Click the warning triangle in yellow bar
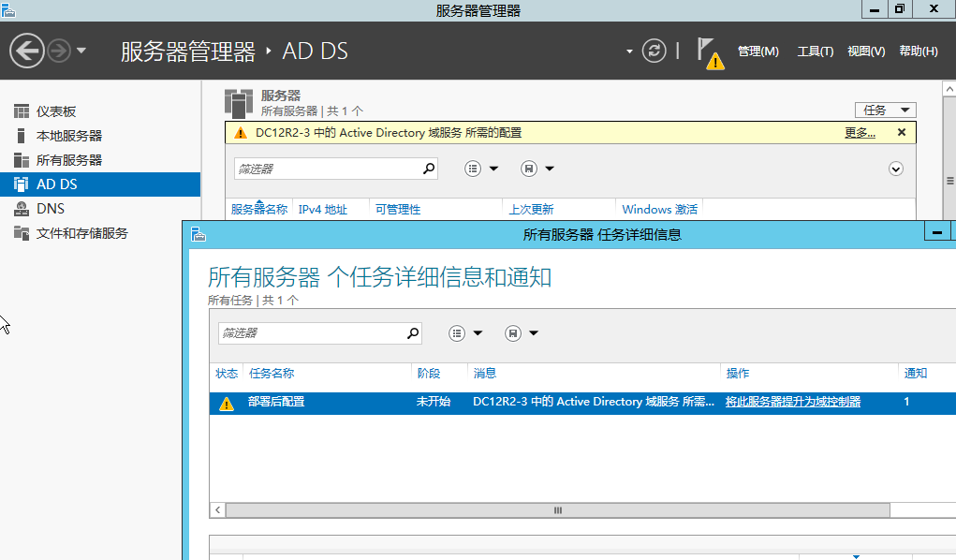This screenshot has width=956, height=560. pyautogui.click(x=241, y=133)
